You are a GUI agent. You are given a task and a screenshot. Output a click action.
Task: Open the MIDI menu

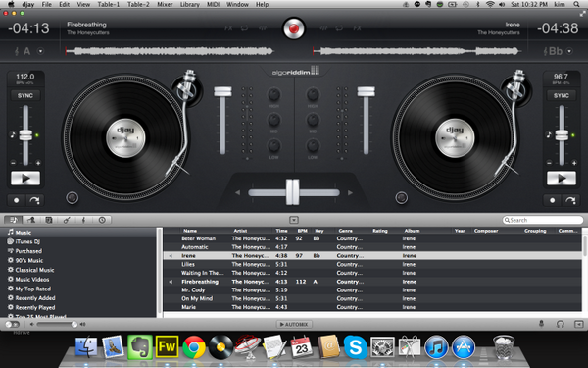point(213,5)
